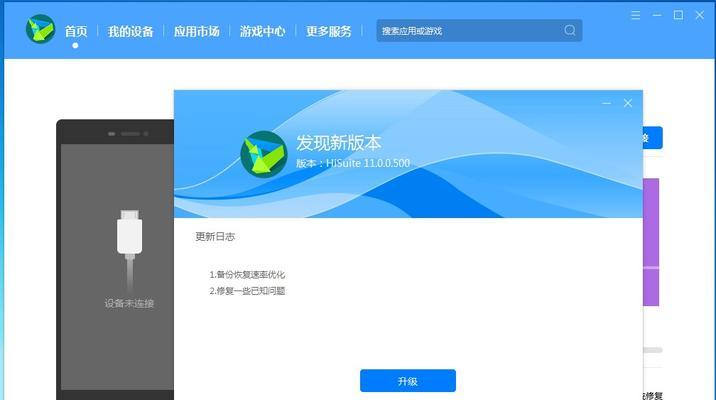Click the 发现新版本 heading
The width and height of the screenshot is (716, 400).
(338, 142)
